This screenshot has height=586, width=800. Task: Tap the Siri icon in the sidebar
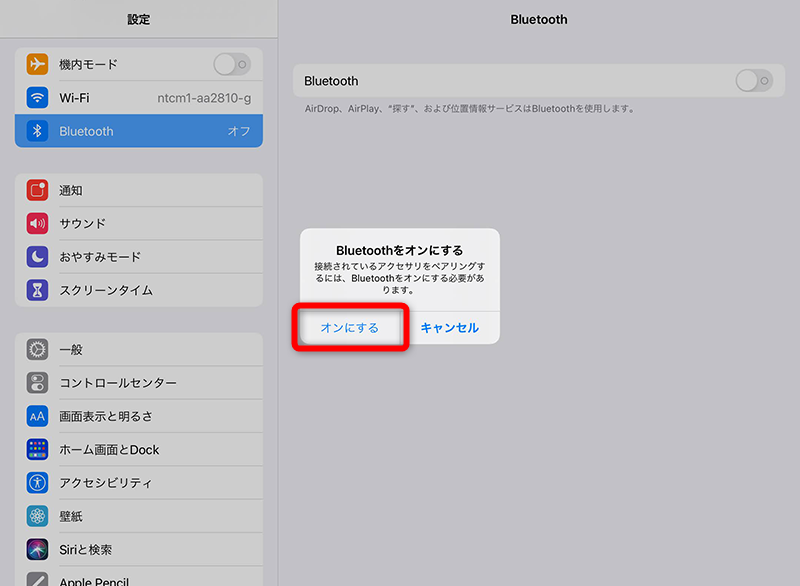tap(37, 549)
